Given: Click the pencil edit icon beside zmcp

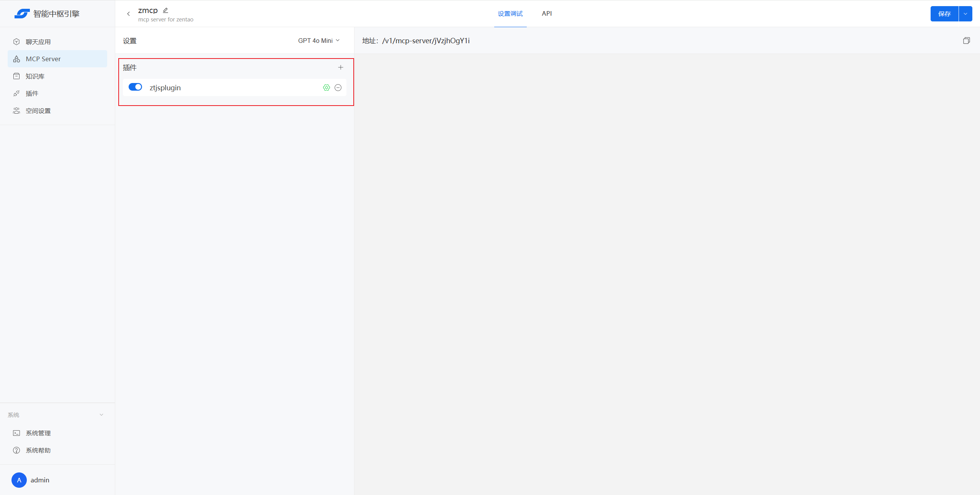Looking at the screenshot, I should (165, 10).
